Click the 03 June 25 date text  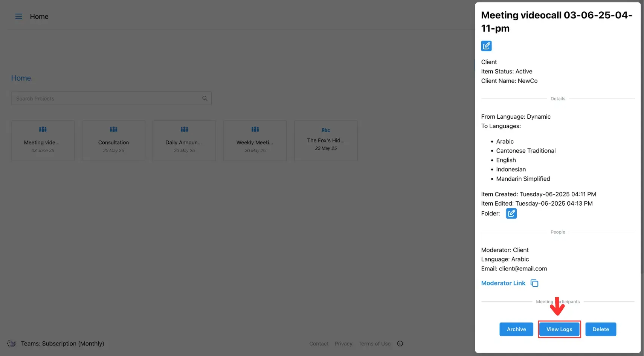43,151
